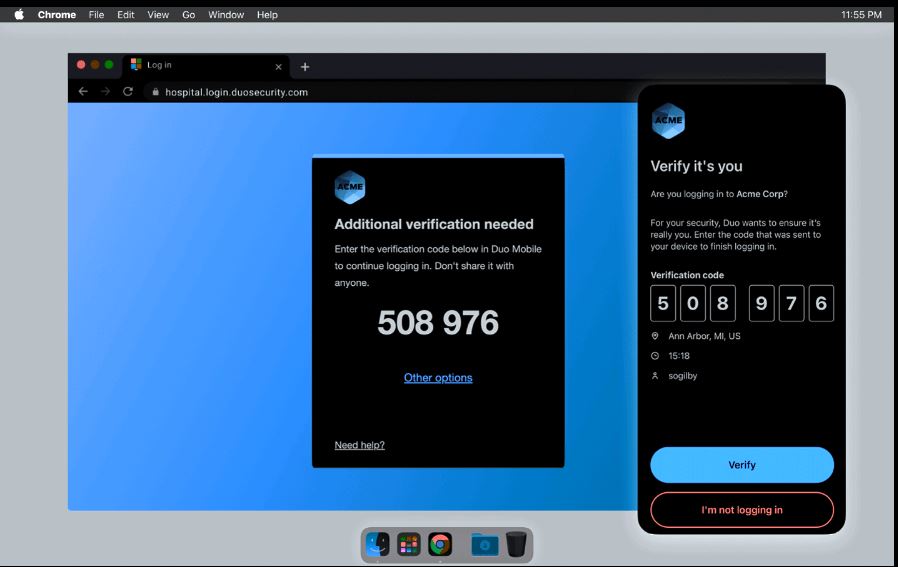This screenshot has height=567, width=898.
Task: Click the sogilby username text
Action: (683, 376)
